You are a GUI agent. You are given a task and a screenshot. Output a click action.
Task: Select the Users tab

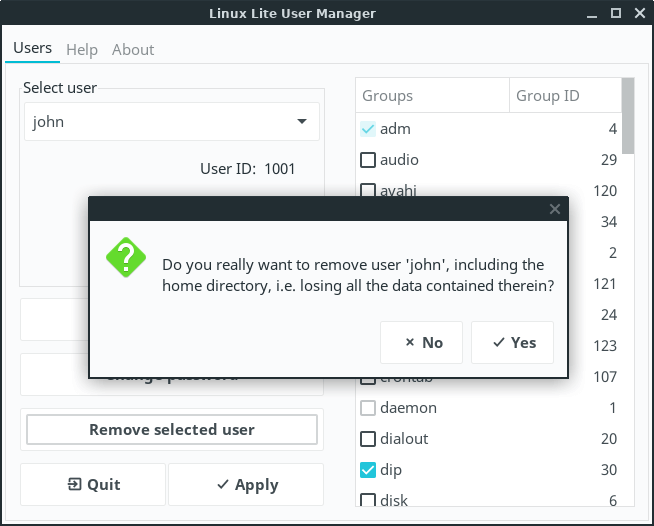point(32,48)
